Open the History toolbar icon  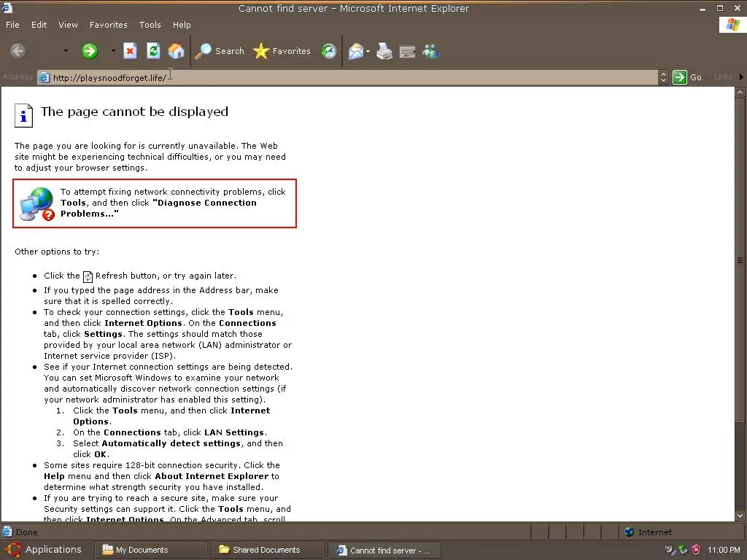(328, 51)
